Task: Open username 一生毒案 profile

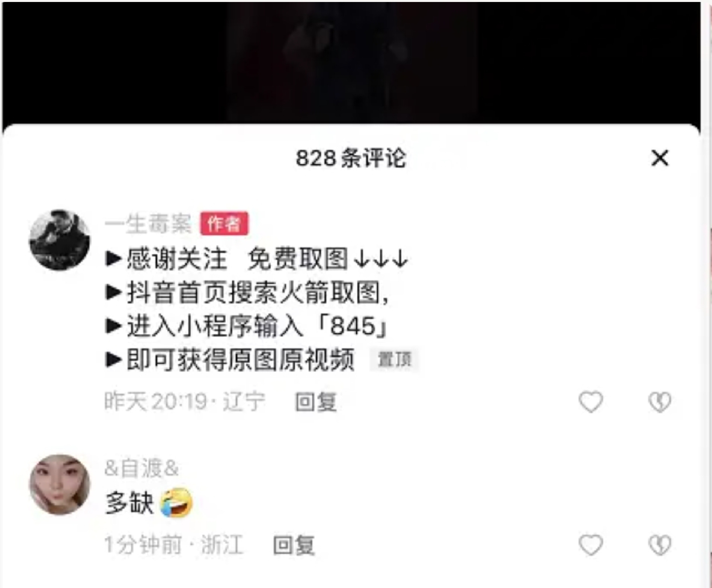Action: (x=148, y=224)
